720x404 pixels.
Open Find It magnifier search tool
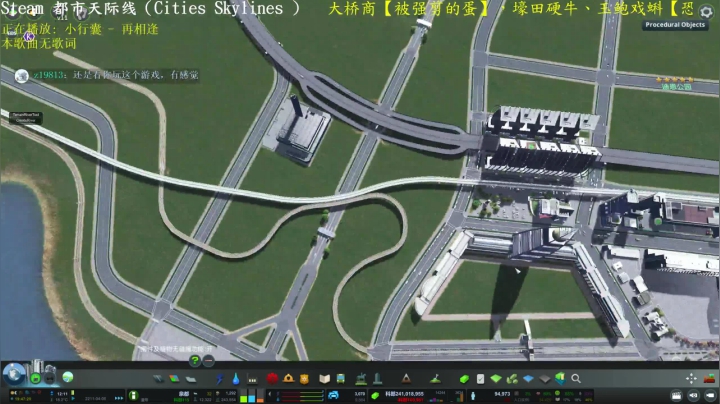coord(576,378)
